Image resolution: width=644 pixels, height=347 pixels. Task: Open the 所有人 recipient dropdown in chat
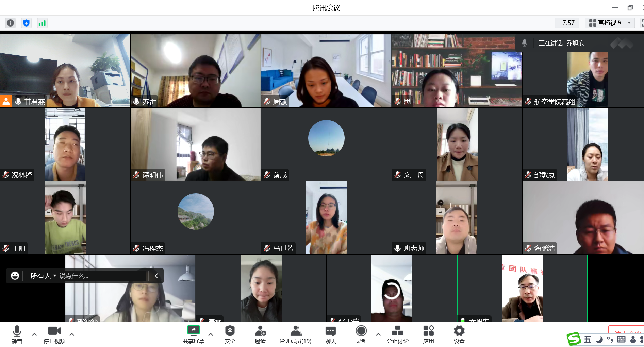43,276
